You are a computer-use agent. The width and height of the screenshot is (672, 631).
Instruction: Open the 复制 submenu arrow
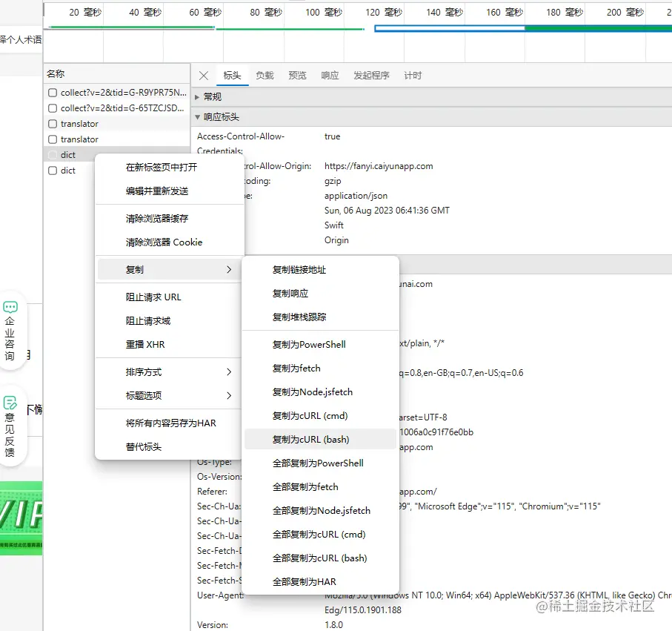(229, 269)
